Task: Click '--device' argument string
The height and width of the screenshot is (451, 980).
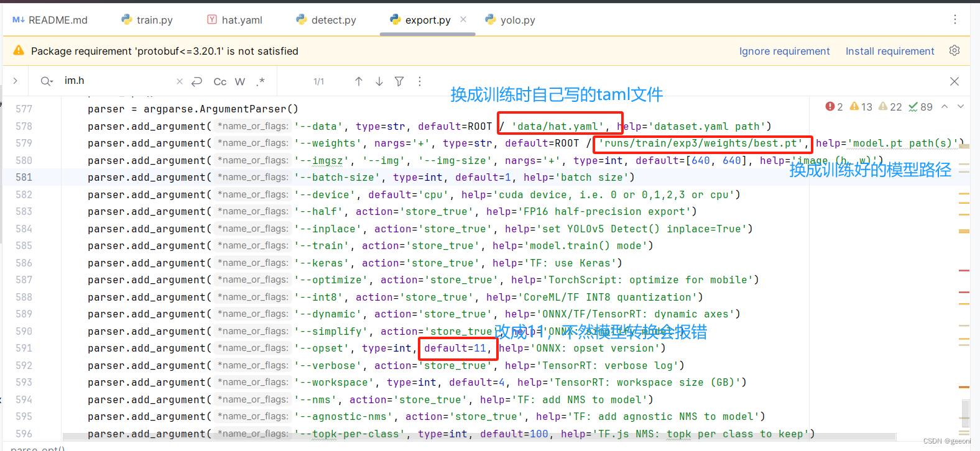Action: click(324, 194)
